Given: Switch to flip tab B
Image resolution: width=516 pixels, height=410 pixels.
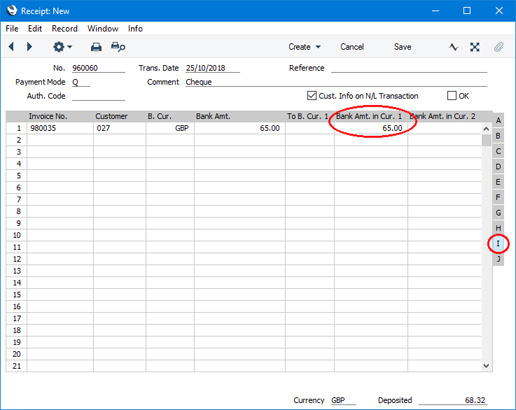Looking at the screenshot, I should click(498, 136).
